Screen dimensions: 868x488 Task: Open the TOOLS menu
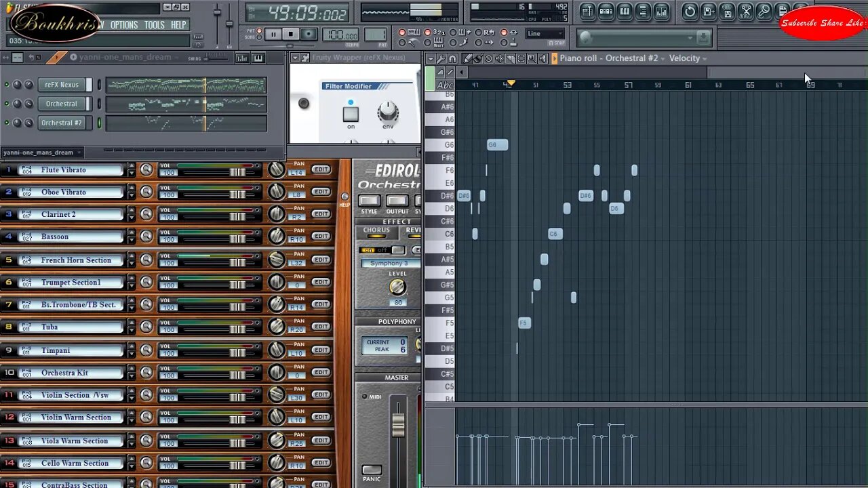point(155,24)
